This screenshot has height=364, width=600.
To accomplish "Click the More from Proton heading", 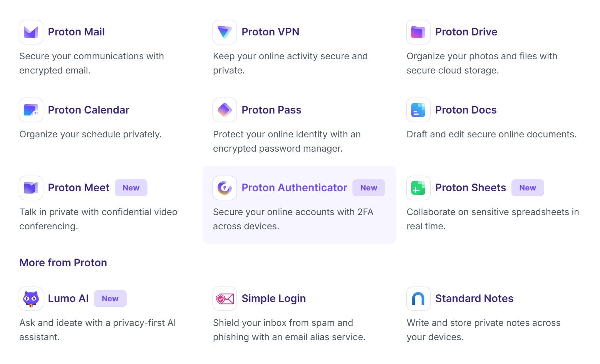I will (x=63, y=263).
